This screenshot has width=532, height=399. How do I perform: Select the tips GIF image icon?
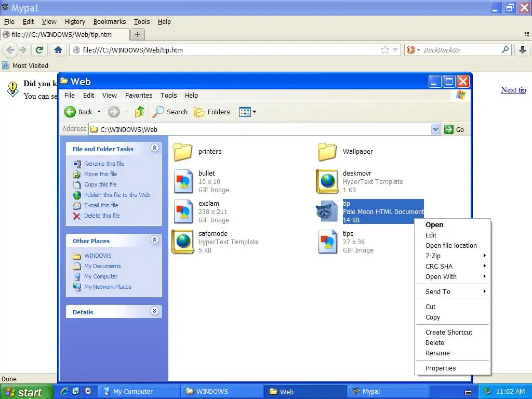click(328, 242)
